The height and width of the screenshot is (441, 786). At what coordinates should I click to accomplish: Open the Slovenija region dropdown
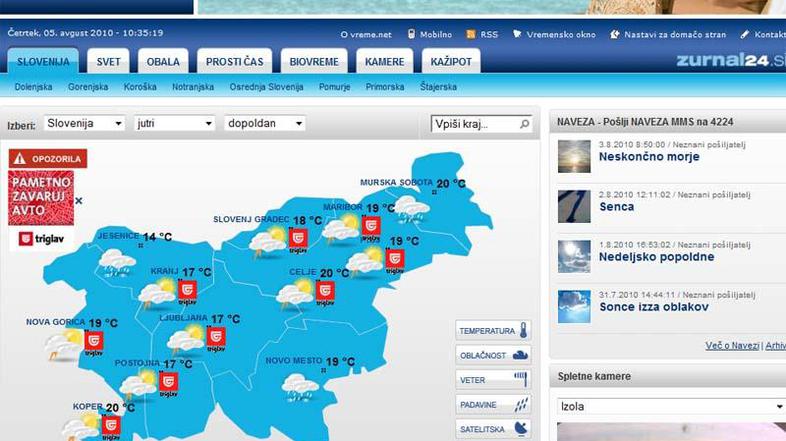click(x=85, y=124)
